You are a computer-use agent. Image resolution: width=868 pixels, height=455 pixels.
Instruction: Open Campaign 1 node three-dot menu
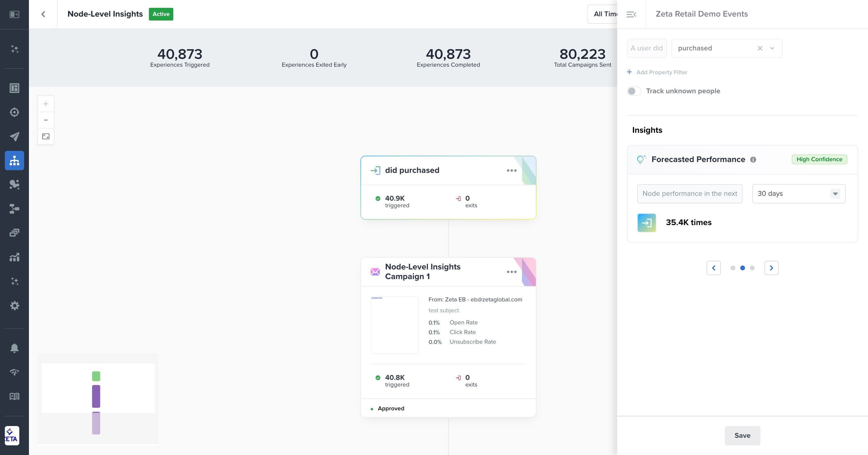tap(511, 272)
